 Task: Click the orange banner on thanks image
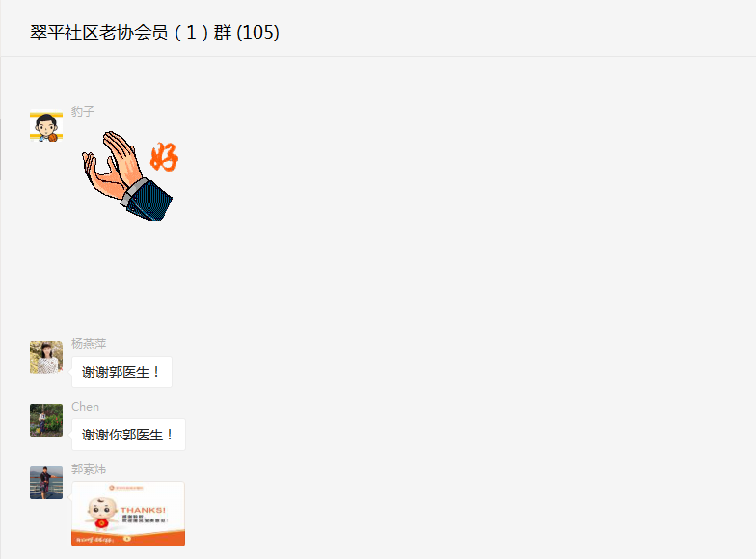[x=128, y=538]
